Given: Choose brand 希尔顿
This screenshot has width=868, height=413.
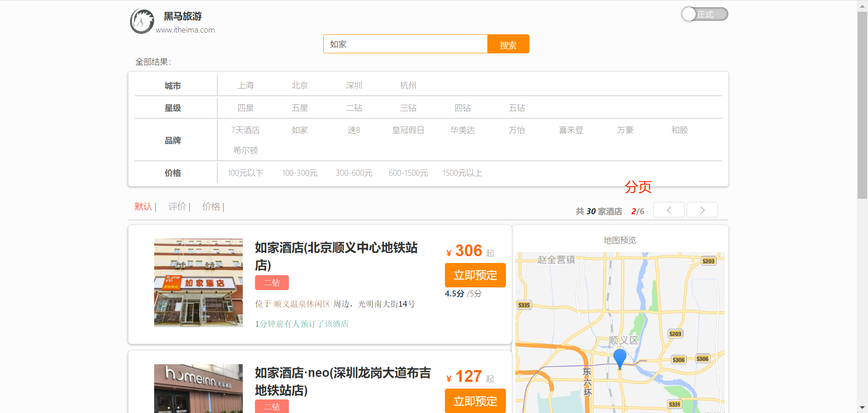Looking at the screenshot, I should tap(245, 150).
